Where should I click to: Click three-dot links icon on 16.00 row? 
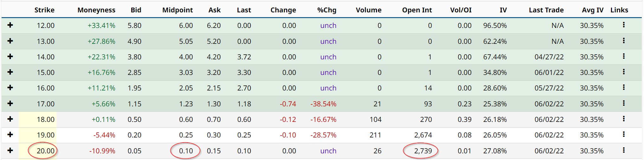pyautogui.click(x=623, y=87)
